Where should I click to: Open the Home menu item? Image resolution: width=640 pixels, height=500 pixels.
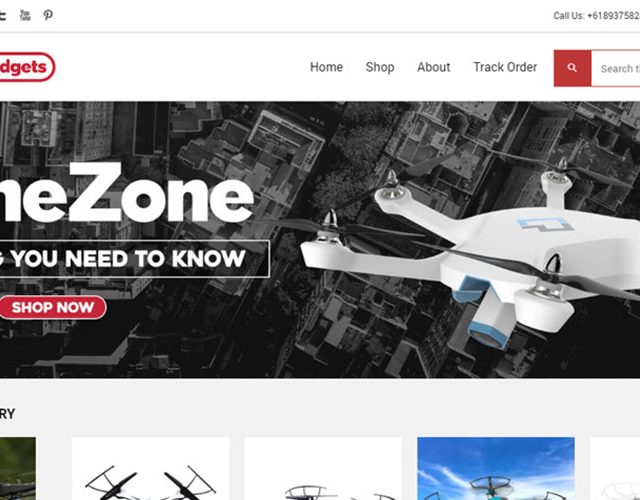(326, 67)
